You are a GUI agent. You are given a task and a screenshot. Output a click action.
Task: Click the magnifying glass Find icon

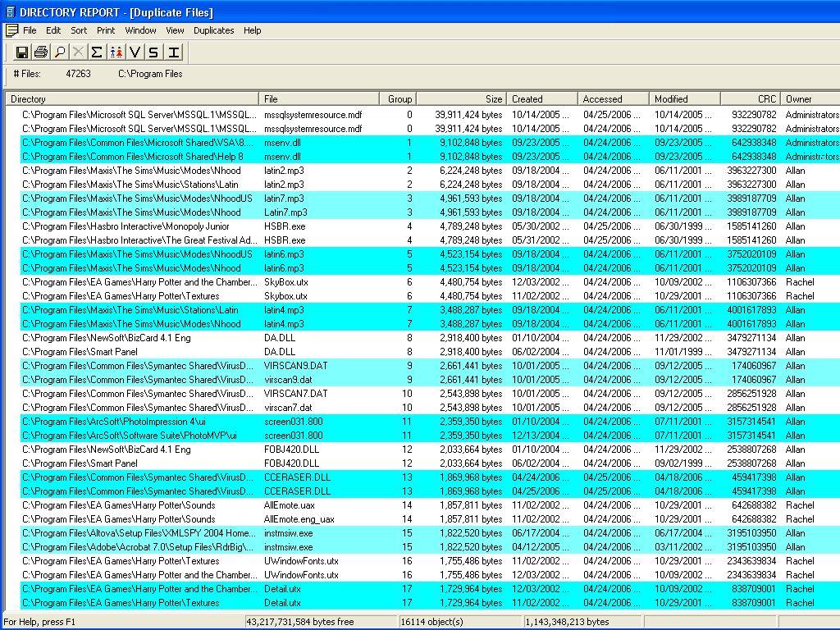click(x=59, y=52)
